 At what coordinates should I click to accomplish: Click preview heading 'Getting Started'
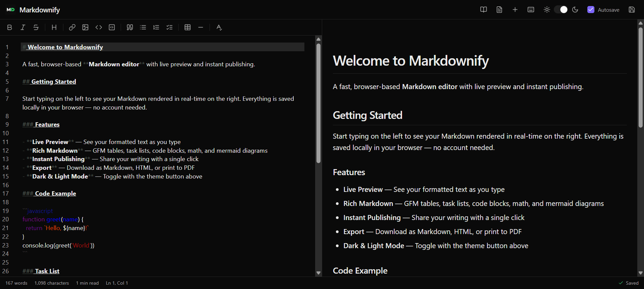(x=367, y=115)
